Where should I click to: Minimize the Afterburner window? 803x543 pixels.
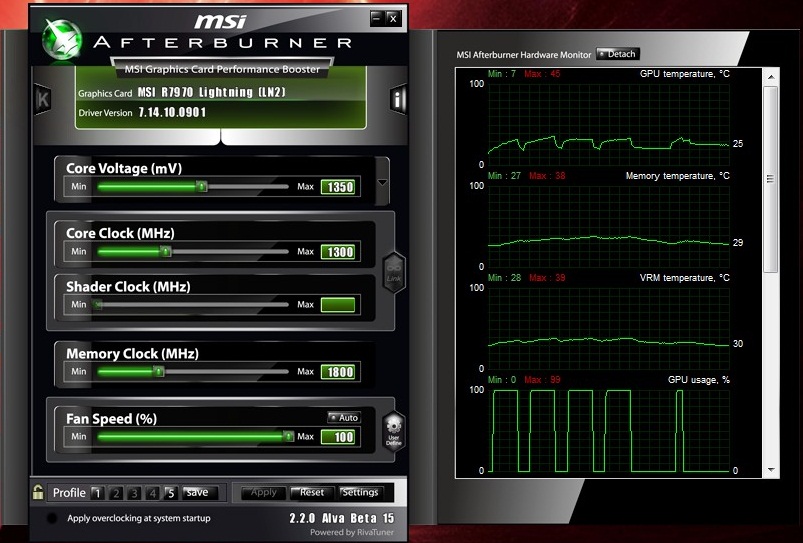(376, 19)
